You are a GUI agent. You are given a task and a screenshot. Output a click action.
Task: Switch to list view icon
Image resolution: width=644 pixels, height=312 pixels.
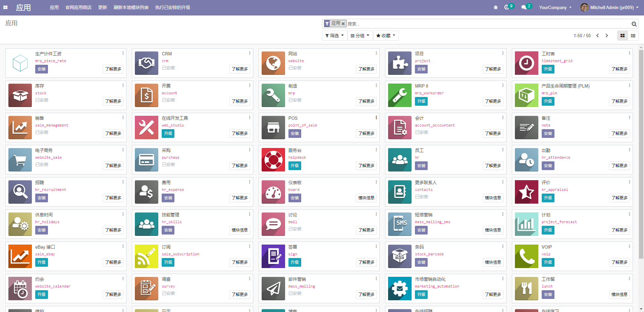click(x=633, y=36)
